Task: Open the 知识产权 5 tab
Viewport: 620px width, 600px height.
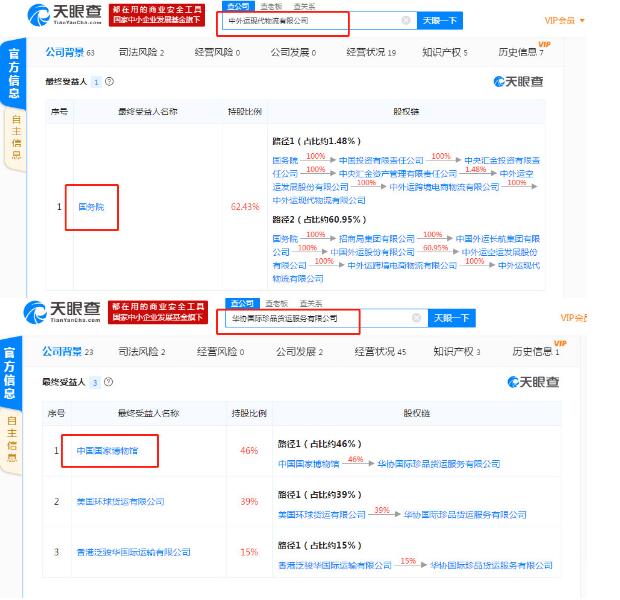Action: (445, 52)
